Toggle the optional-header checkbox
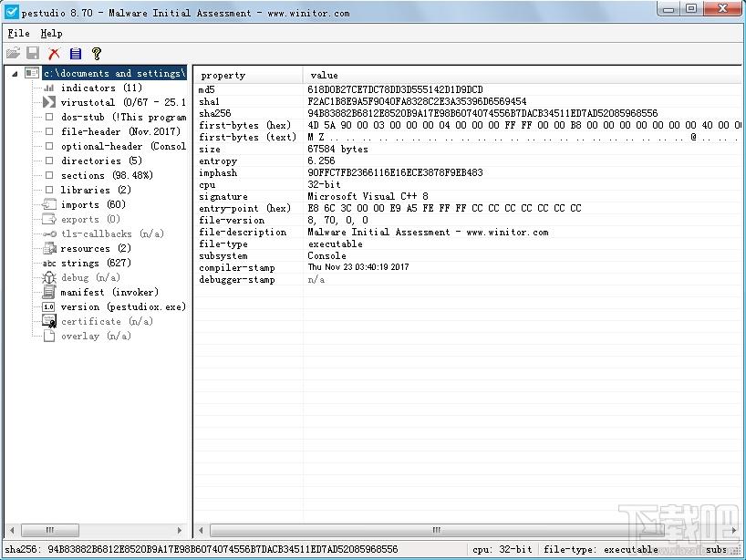Viewport: 746px width, 560px height. (x=49, y=146)
